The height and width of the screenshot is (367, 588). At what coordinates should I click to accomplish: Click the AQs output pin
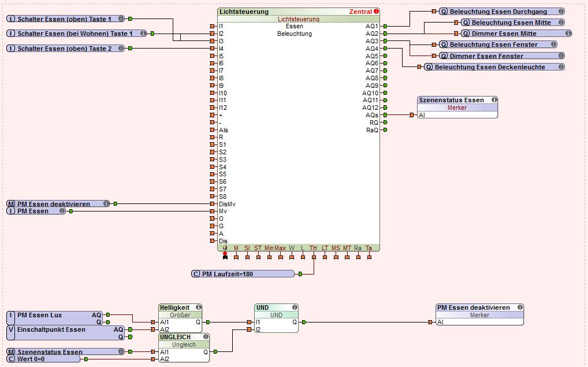click(385, 115)
